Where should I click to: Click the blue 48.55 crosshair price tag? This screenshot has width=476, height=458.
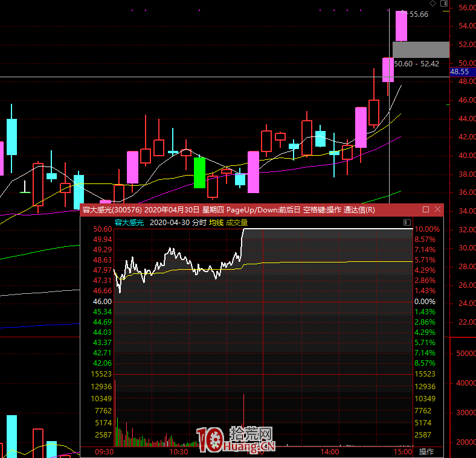(x=462, y=72)
